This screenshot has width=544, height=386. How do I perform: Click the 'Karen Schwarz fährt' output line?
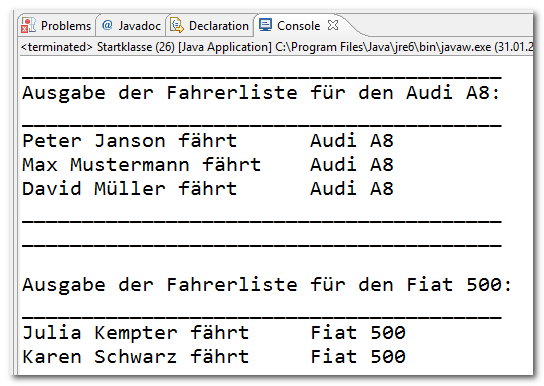136,357
